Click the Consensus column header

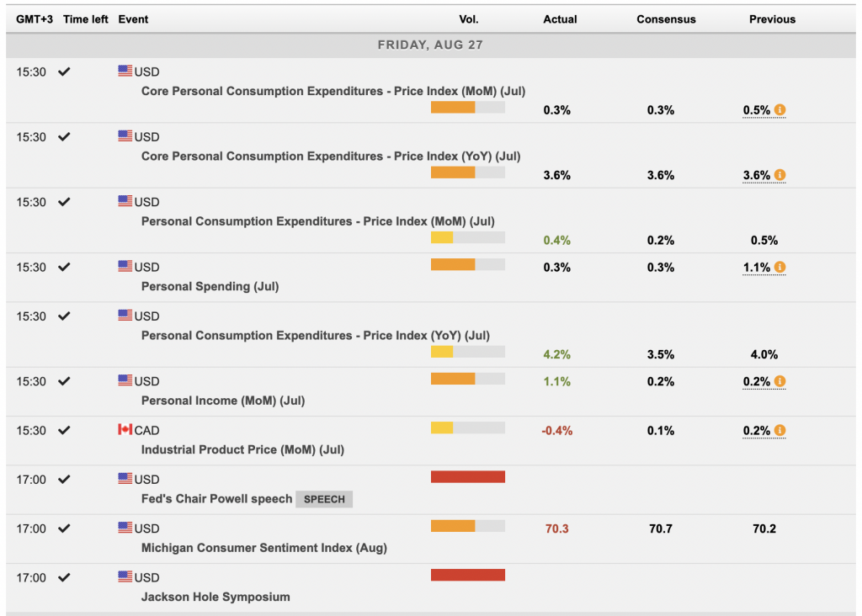click(x=667, y=19)
